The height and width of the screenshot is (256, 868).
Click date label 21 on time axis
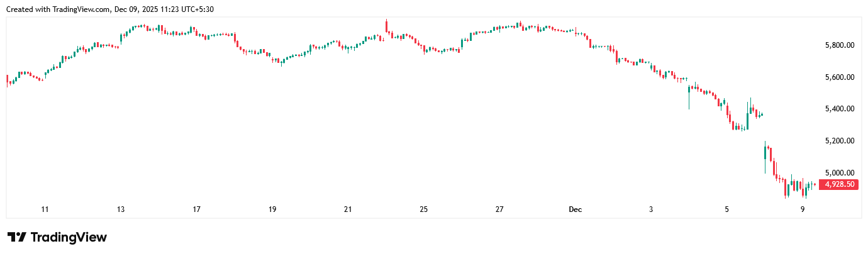(348, 209)
